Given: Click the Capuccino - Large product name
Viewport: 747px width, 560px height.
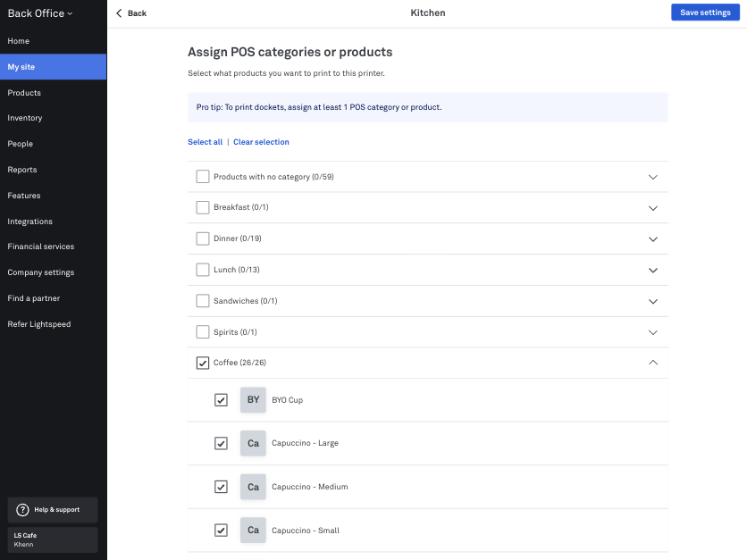Looking at the screenshot, I should click(305, 443).
